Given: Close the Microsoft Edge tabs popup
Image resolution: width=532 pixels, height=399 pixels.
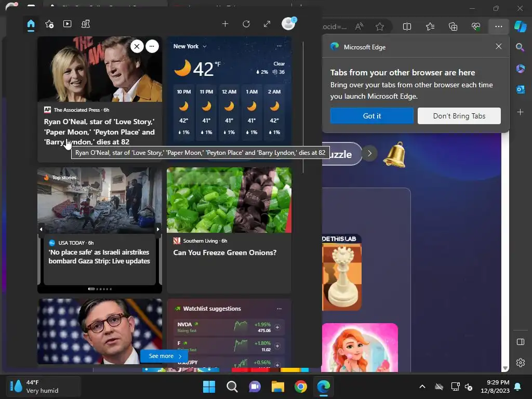Looking at the screenshot, I should (x=498, y=46).
